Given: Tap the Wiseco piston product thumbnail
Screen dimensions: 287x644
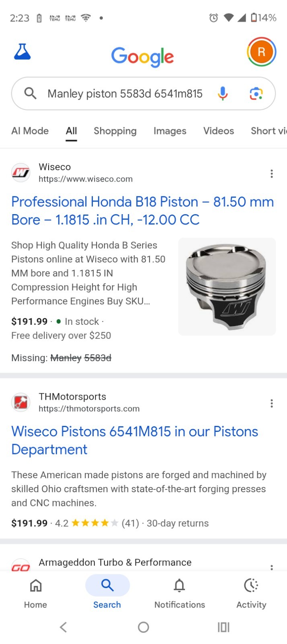Looking at the screenshot, I should point(227,287).
